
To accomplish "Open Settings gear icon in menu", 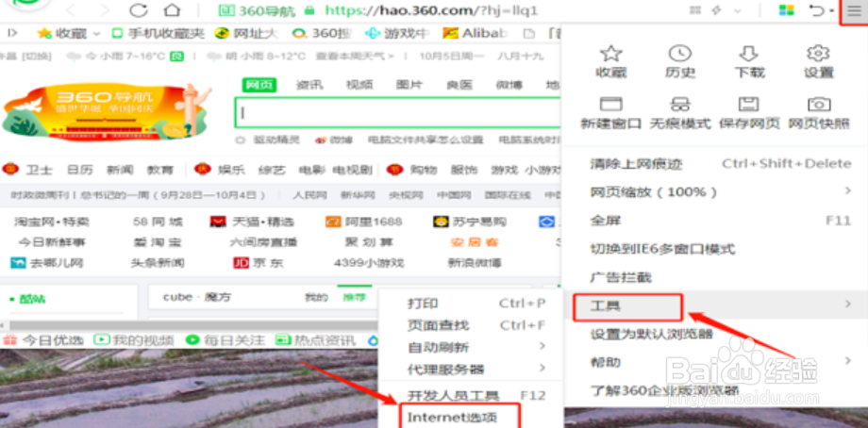I will tap(818, 54).
